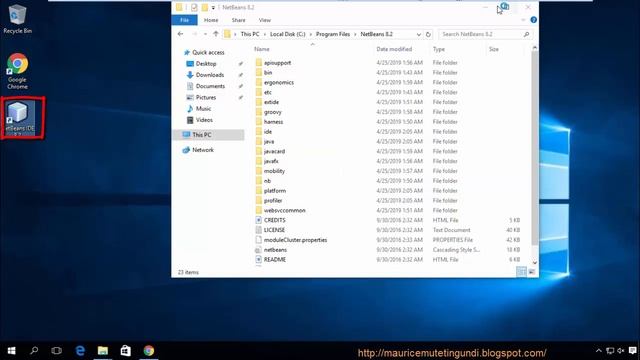
Task: Go up one folder level
Action: (x=216, y=34)
